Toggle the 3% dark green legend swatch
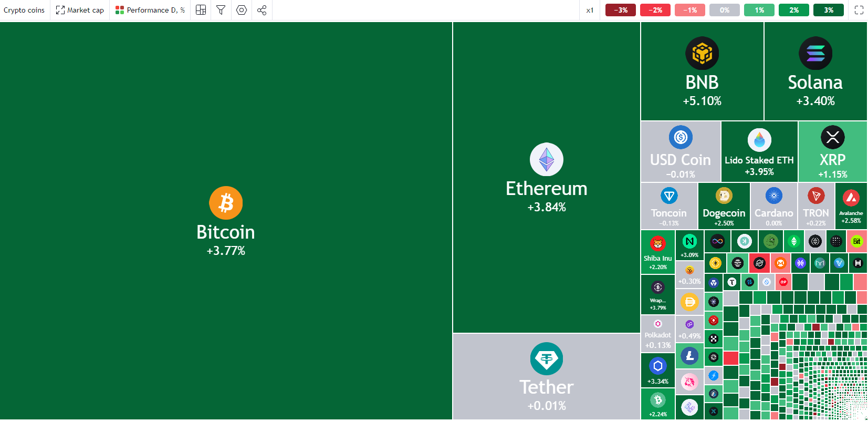This screenshot has height=421, width=868. (829, 10)
